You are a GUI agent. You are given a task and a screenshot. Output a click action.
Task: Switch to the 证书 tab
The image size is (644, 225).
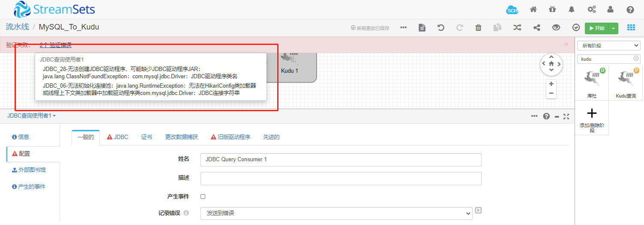147,137
